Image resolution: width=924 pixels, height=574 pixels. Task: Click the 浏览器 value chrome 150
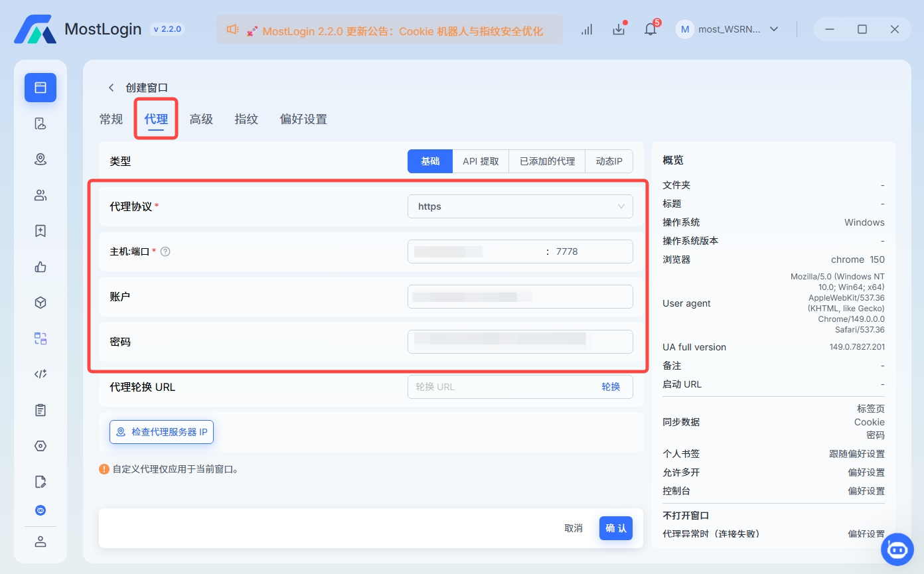(858, 259)
